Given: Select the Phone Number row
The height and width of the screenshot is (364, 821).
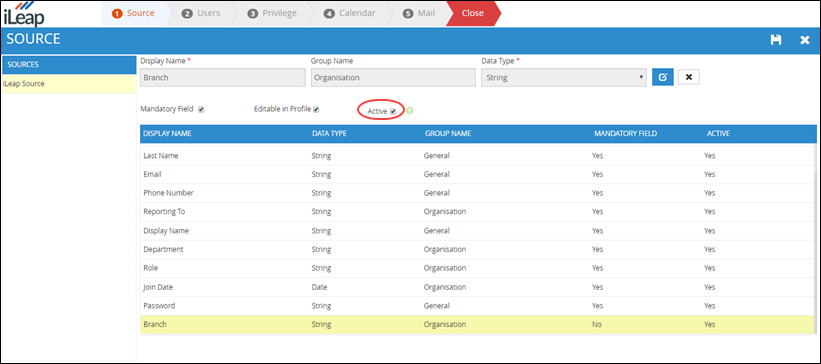Looking at the screenshot, I should point(476,193).
